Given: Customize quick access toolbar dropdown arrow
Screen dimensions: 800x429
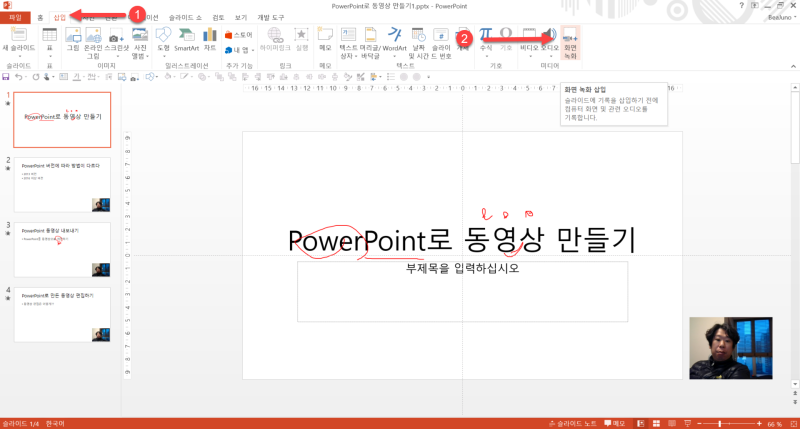Looking at the screenshot, I should tap(429, 77).
